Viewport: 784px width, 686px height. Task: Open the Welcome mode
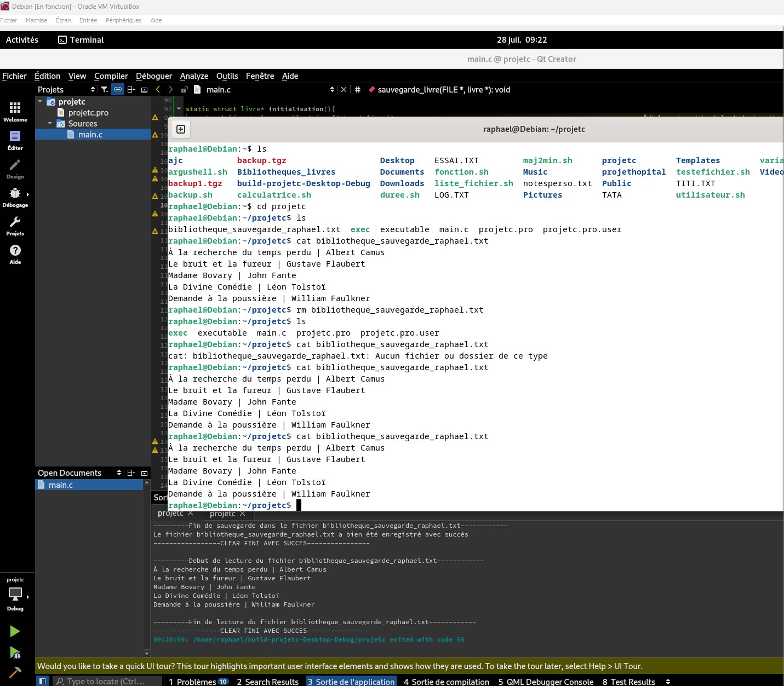[15, 111]
